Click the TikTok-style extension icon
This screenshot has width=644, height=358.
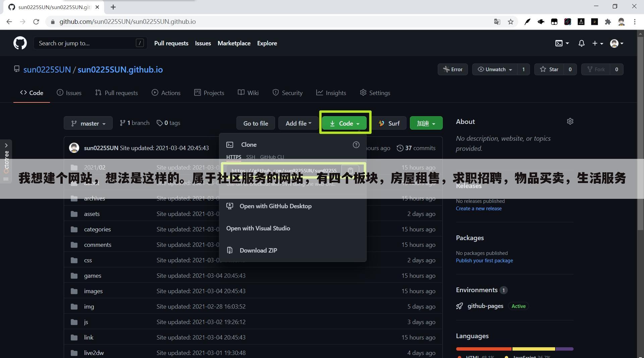[x=568, y=22]
